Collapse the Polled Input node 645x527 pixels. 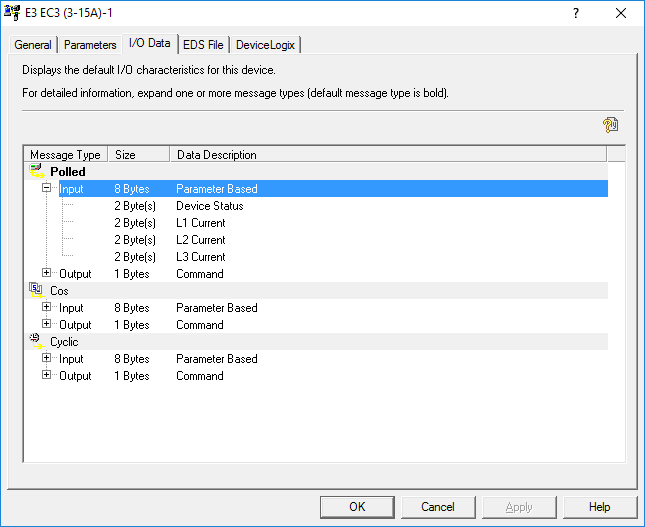46,188
